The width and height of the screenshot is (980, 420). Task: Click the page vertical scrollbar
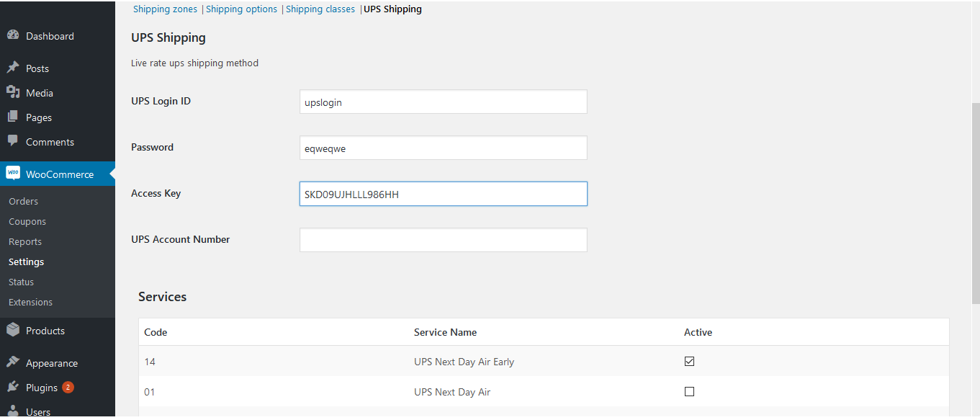976,202
